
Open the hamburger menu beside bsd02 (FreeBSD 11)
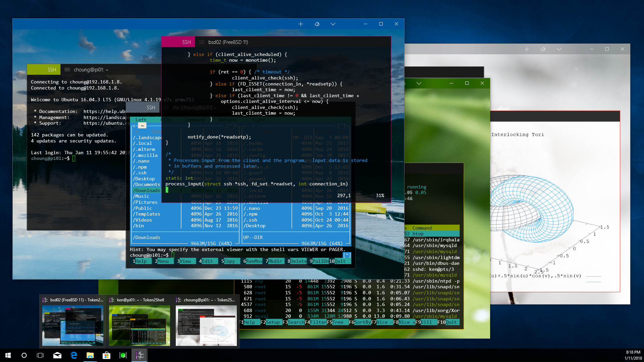pyautogui.click(x=202, y=42)
